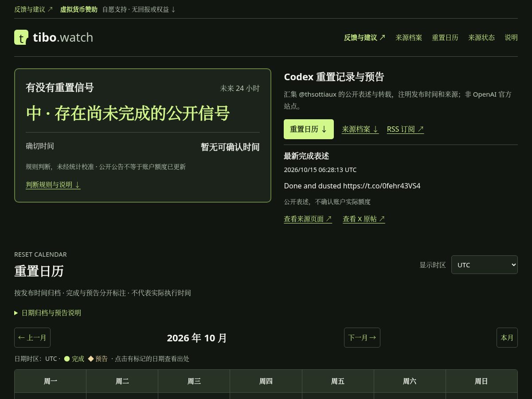Screen dimensions: 532x399
Task: Follow the 来源档案 ↓ link under Codex heading
Action: (360, 129)
